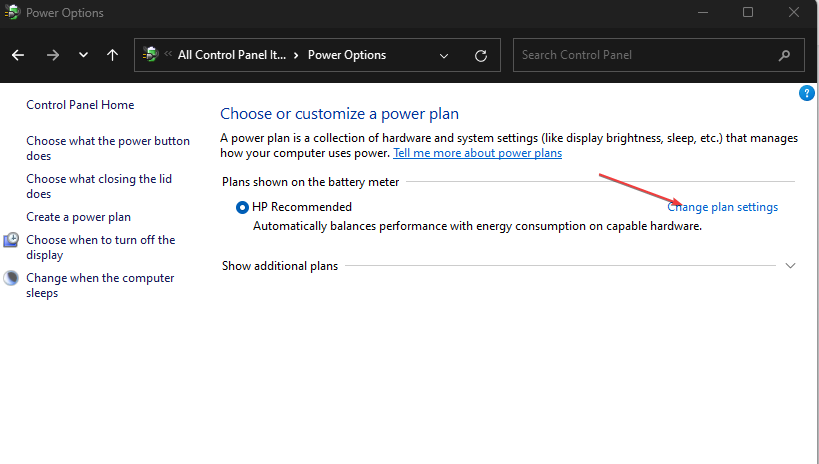Click the Refresh button in address bar
The image size is (819, 464).
click(x=481, y=55)
